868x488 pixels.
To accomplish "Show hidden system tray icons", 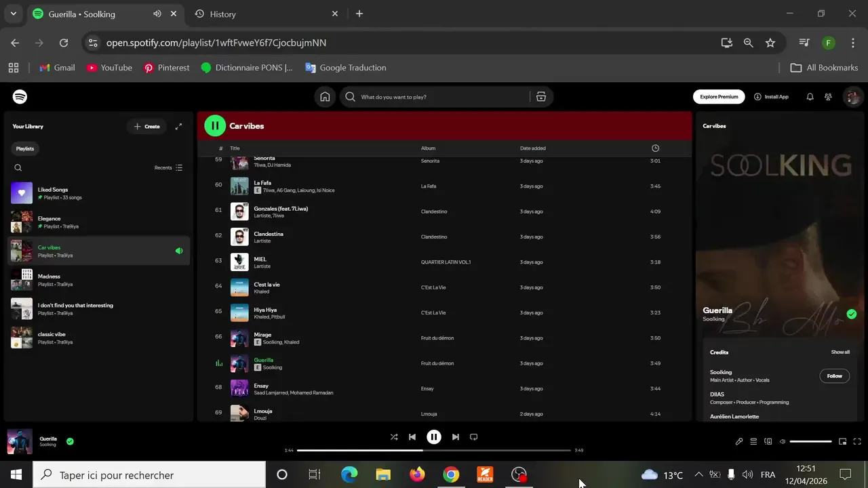I will pyautogui.click(x=698, y=474).
